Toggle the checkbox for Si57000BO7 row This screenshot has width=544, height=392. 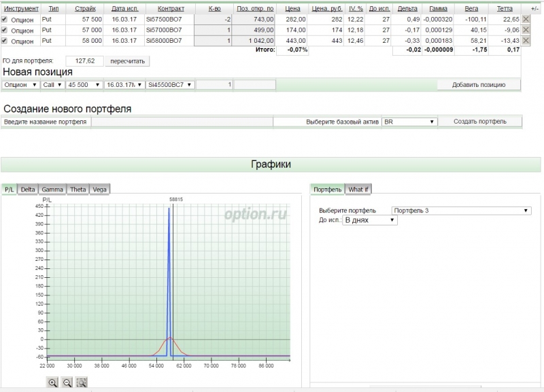click(5, 31)
